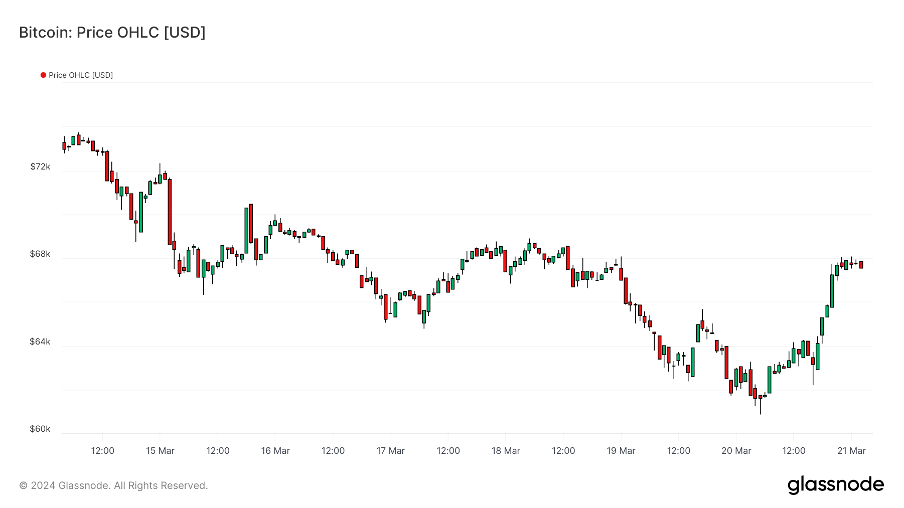Click the last red candle at chart's right end
904x508 pixels.
click(x=861, y=264)
